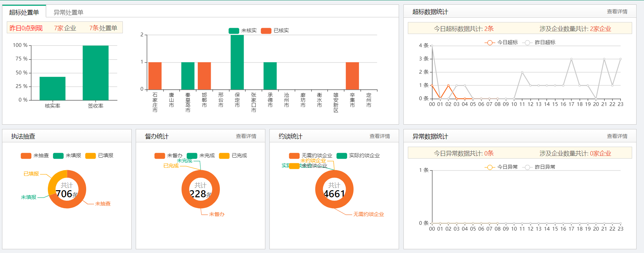This screenshot has width=644, height=253.
Task: Toggle the 未核实 legend series
Action: pos(243,31)
